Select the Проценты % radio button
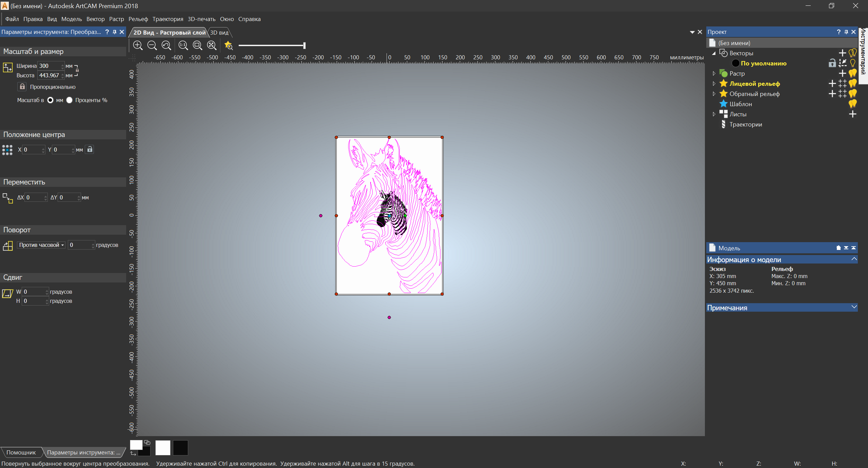 point(70,100)
